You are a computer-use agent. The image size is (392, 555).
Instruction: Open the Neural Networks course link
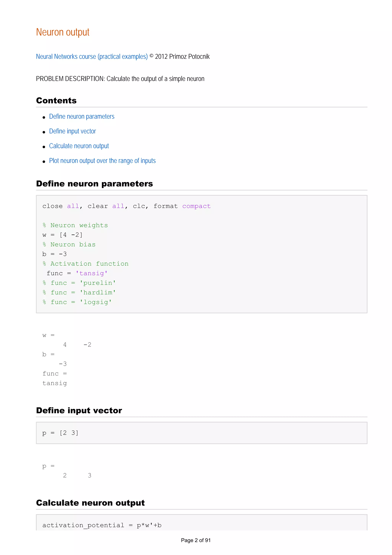point(91,56)
